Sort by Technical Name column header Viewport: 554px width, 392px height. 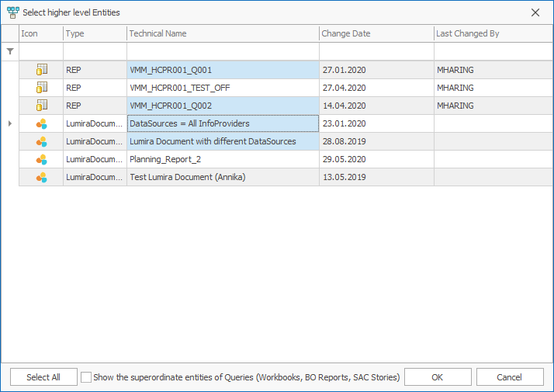point(222,33)
